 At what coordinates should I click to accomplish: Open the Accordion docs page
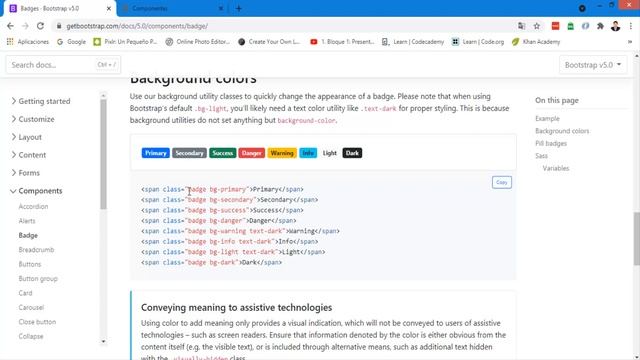pos(33,206)
